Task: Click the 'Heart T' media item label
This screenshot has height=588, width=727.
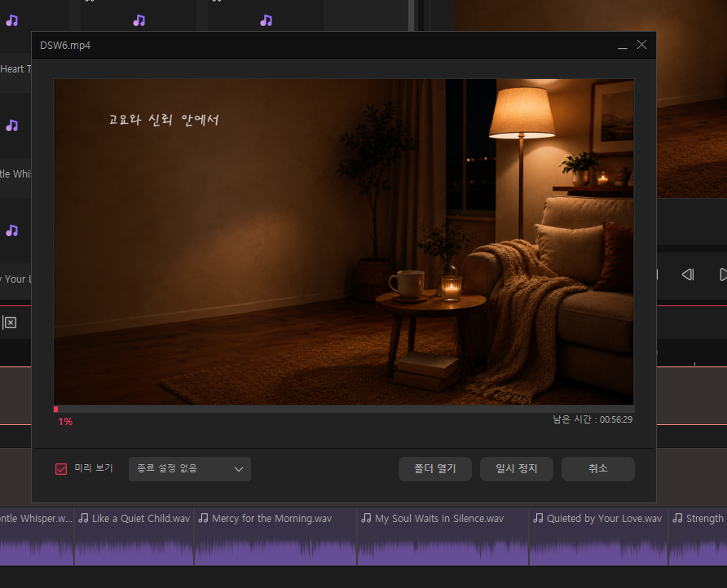Action: (x=15, y=69)
